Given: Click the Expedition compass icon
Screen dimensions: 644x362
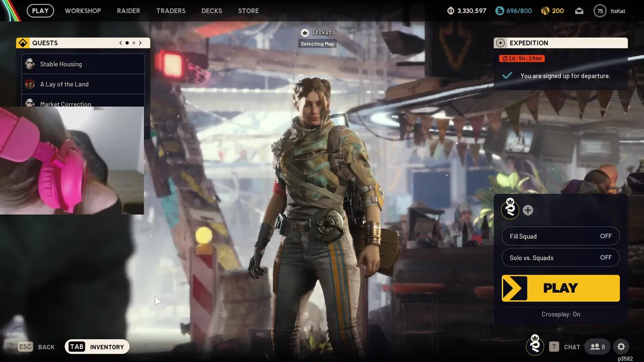Looking at the screenshot, I should point(500,43).
